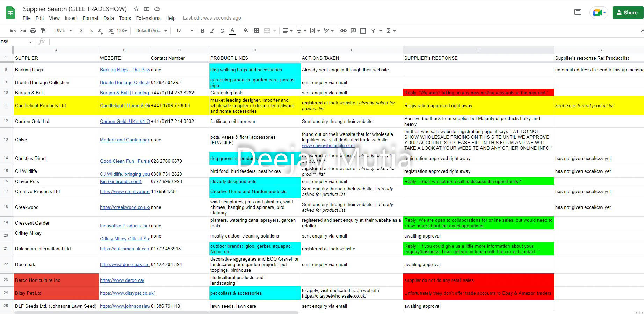Decrease decimal places

click(x=100, y=31)
